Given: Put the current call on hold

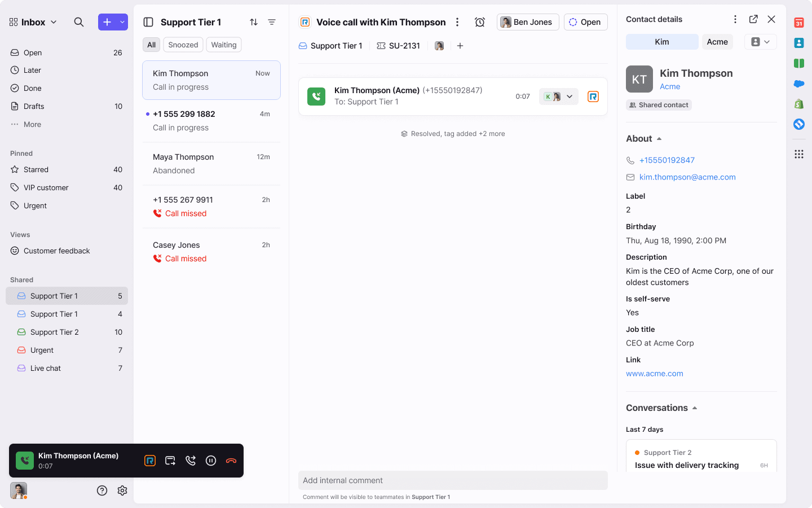Looking at the screenshot, I should point(210,461).
